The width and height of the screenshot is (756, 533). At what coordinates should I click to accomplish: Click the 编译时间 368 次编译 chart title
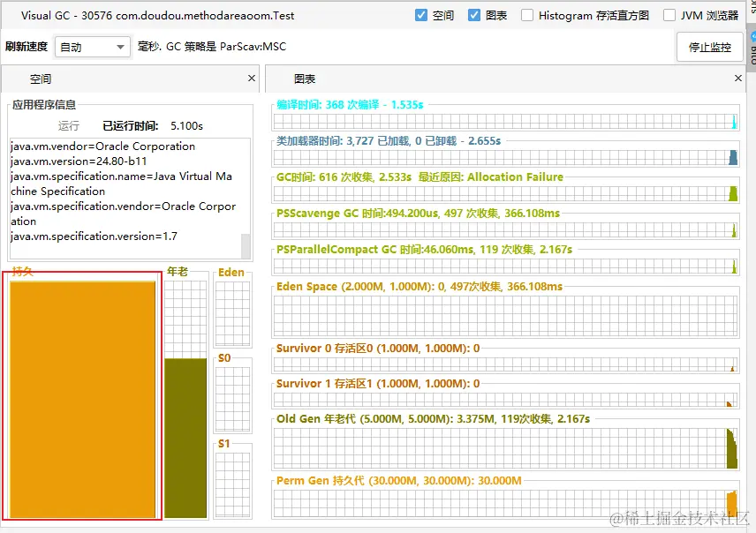350,105
